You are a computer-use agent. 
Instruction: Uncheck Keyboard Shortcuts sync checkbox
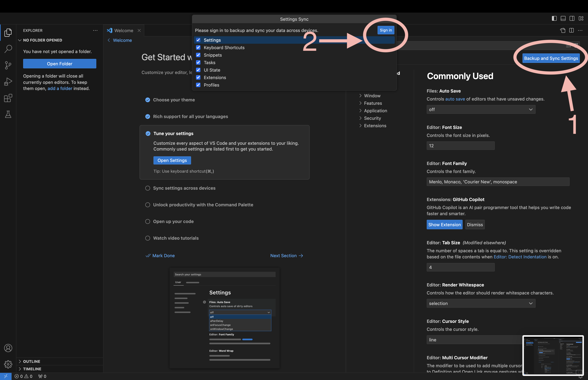(198, 47)
